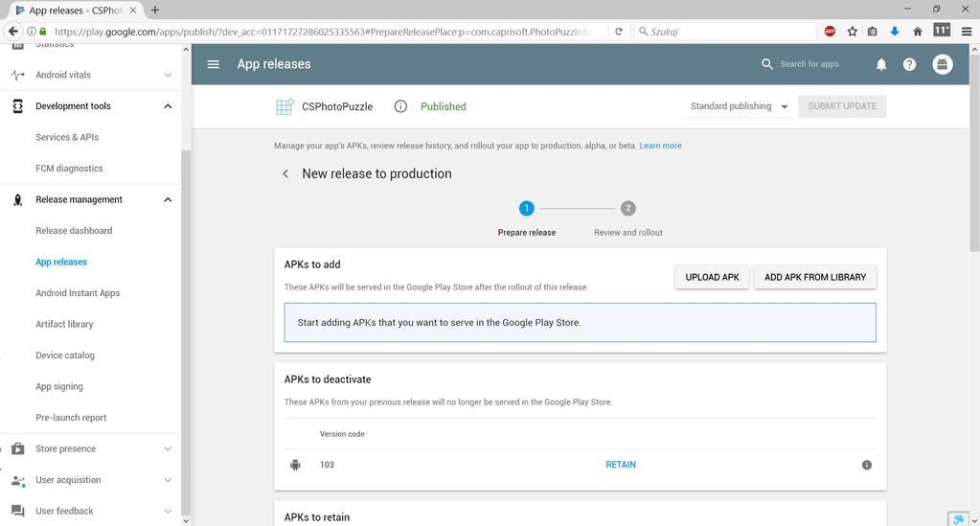Open a new browser tab
The image size is (980, 526).
point(155,10)
